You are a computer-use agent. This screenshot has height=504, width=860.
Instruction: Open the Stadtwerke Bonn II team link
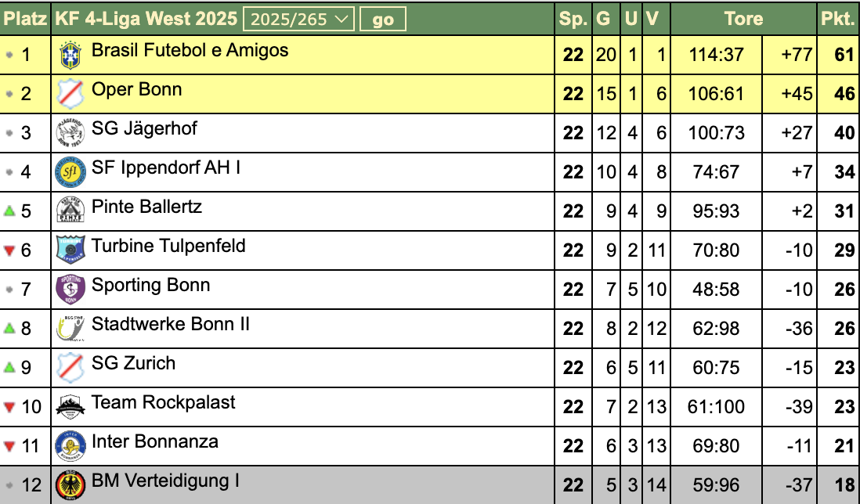coord(171,324)
